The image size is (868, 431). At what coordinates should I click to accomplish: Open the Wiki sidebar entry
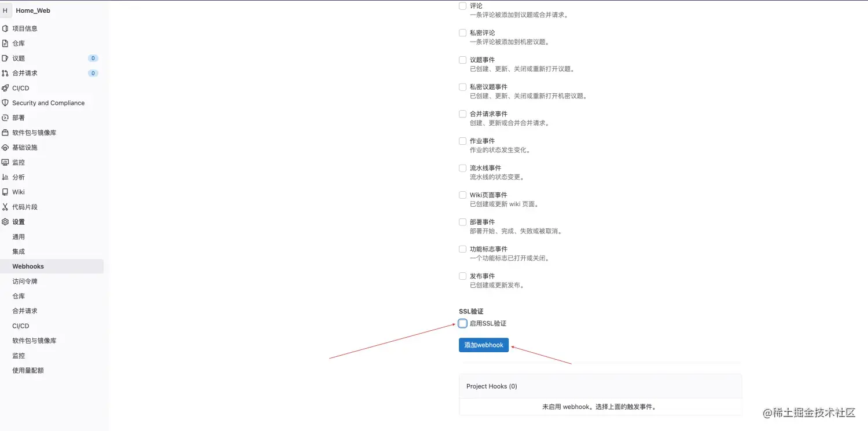tap(19, 192)
